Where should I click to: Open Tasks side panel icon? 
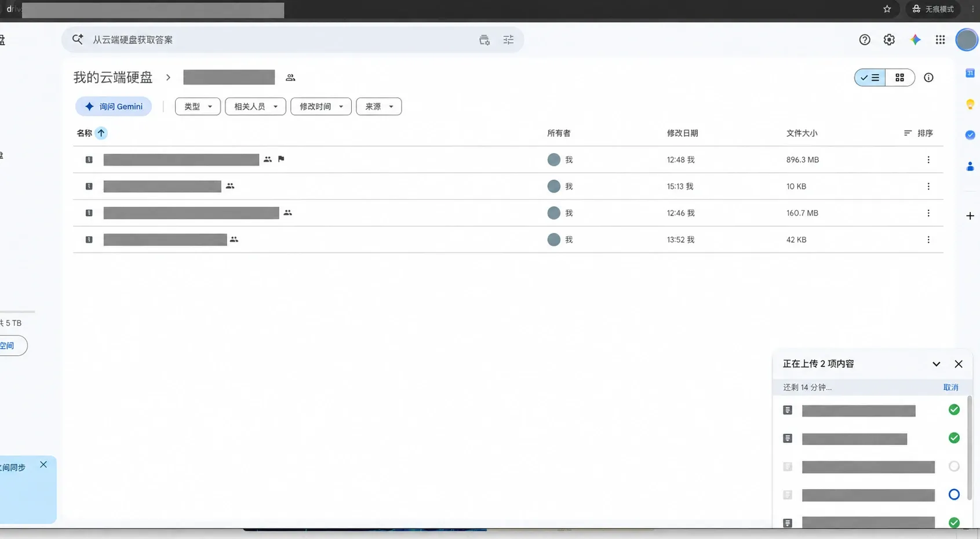pos(970,135)
